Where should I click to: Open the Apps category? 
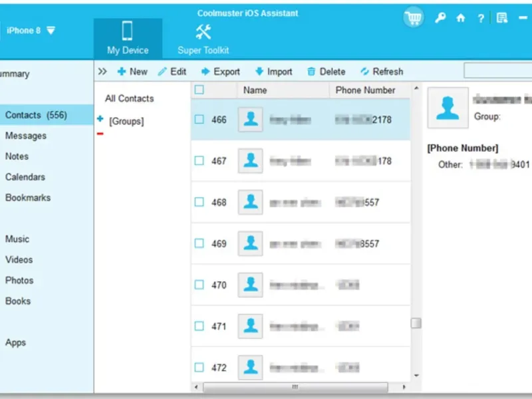[x=15, y=342]
